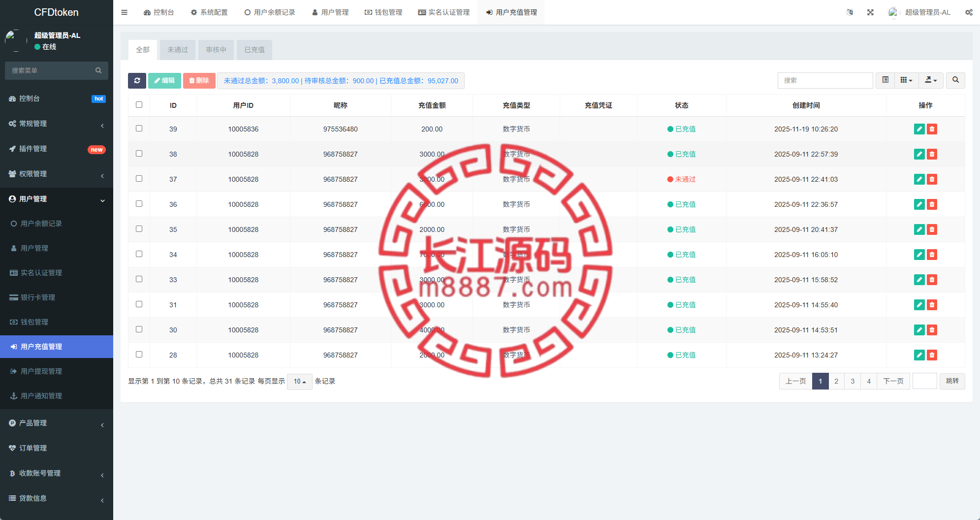
Task: Click red delete icon for row ID 39
Action: point(932,129)
